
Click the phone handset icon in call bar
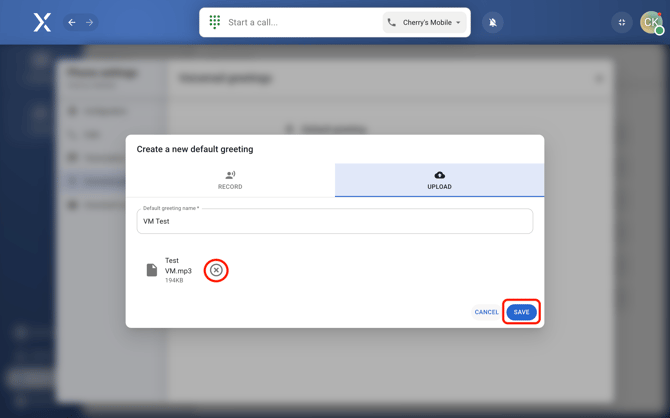pos(392,22)
